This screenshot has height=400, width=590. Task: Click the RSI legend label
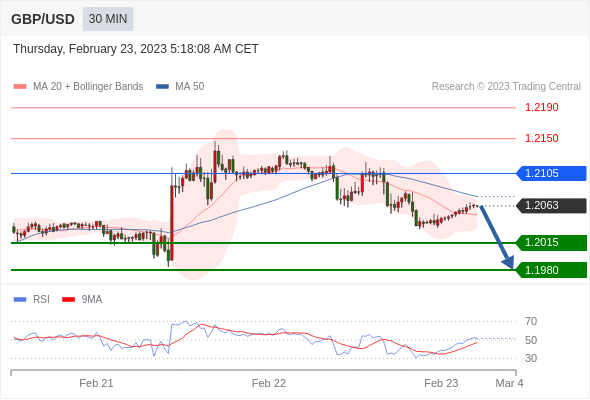(x=41, y=300)
